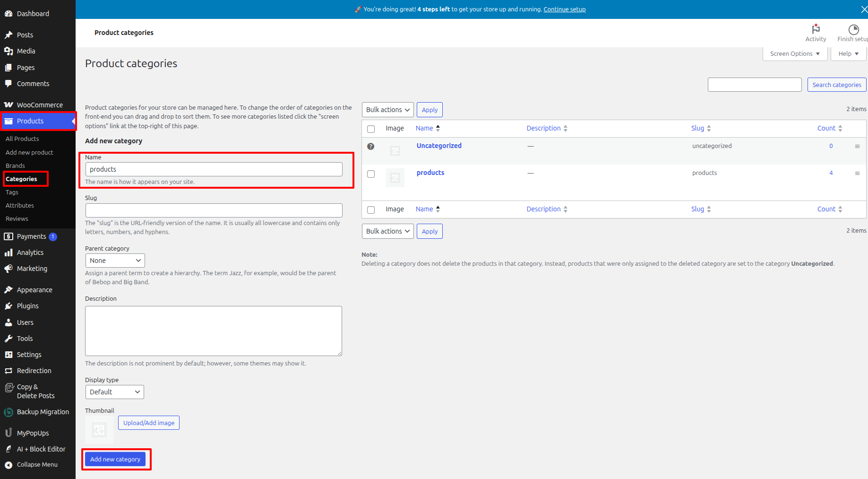Expand the top Bulk actions dropdown

coord(387,110)
